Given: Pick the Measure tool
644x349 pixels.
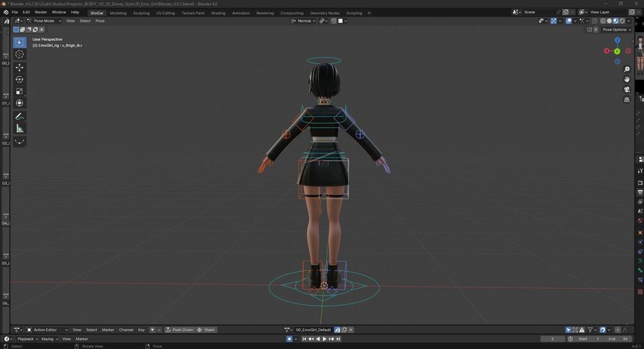Looking at the screenshot, I should [x=19, y=129].
